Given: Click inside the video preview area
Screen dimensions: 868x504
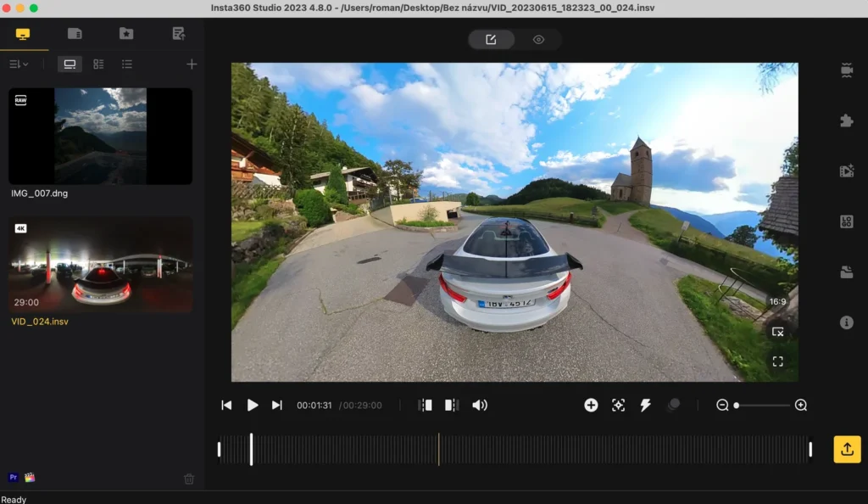Looking at the screenshot, I should pyautogui.click(x=515, y=222).
